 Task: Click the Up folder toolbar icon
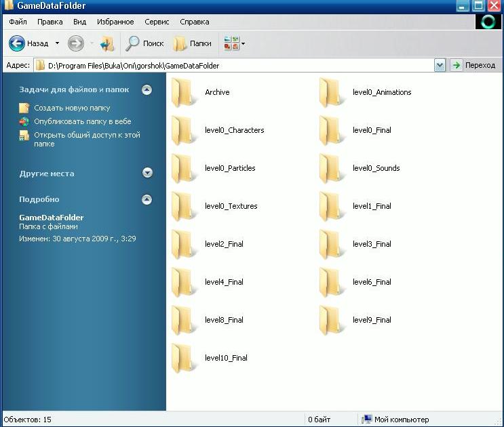[107, 43]
